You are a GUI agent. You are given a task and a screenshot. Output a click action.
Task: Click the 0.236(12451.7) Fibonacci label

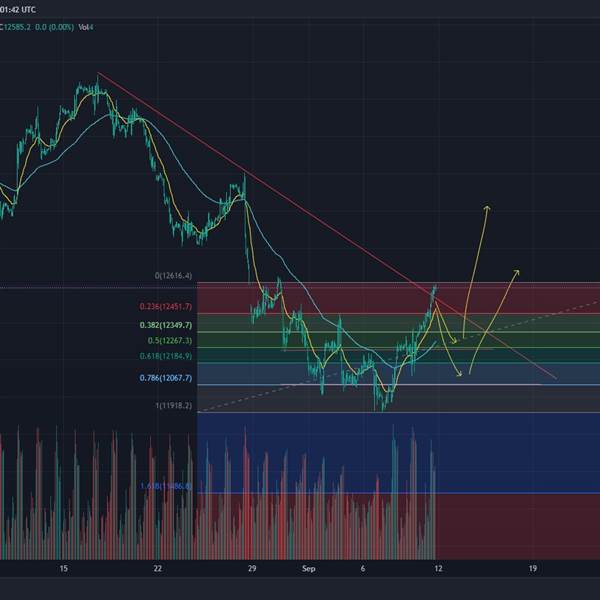[x=166, y=307]
